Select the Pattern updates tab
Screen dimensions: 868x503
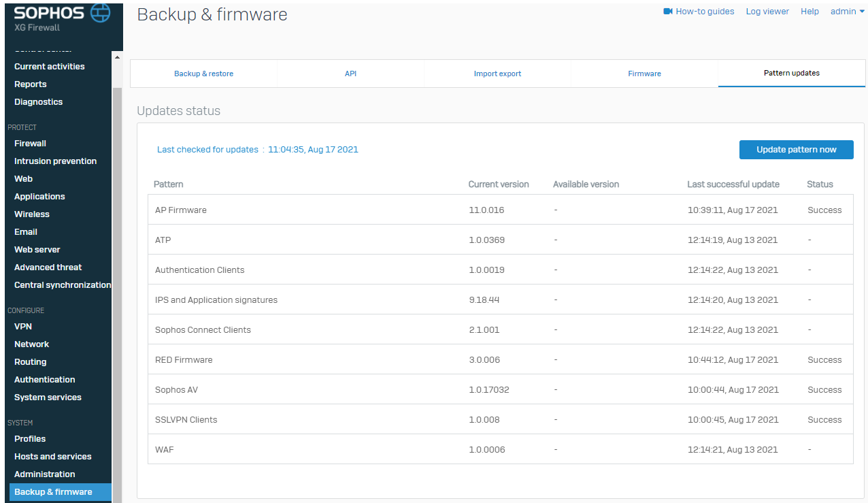[x=792, y=73]
